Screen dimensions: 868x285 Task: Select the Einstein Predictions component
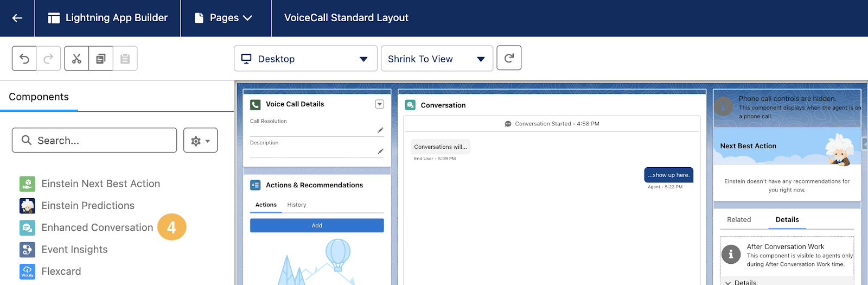coord(88,206)
